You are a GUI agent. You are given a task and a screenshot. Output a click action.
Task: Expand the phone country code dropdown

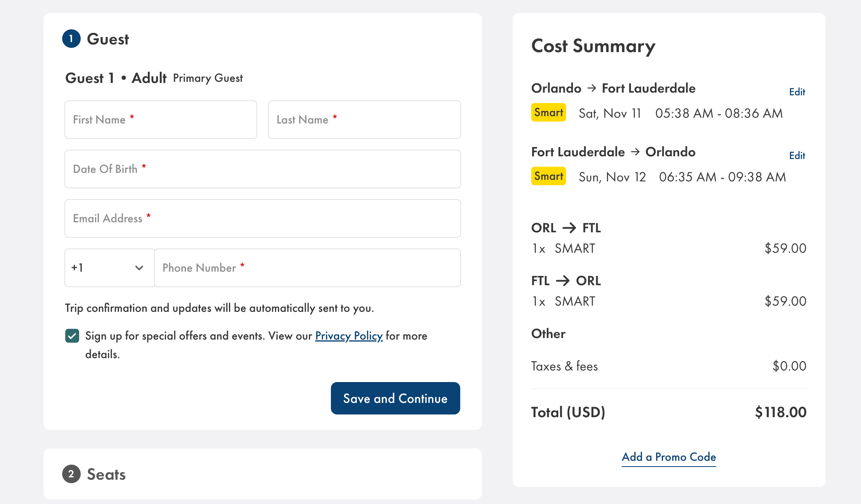click(107, 267)
